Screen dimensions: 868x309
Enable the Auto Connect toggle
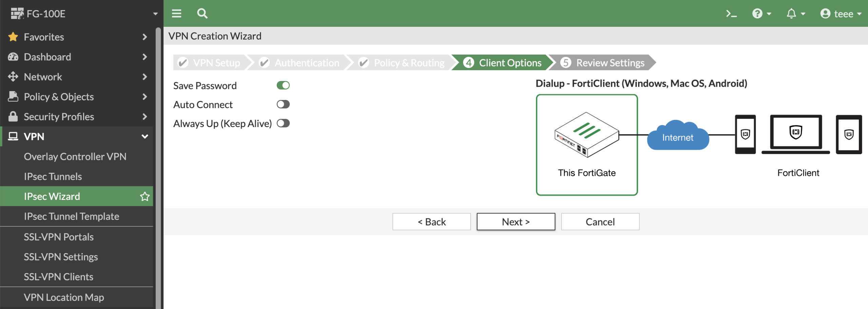tap(283, 104)
